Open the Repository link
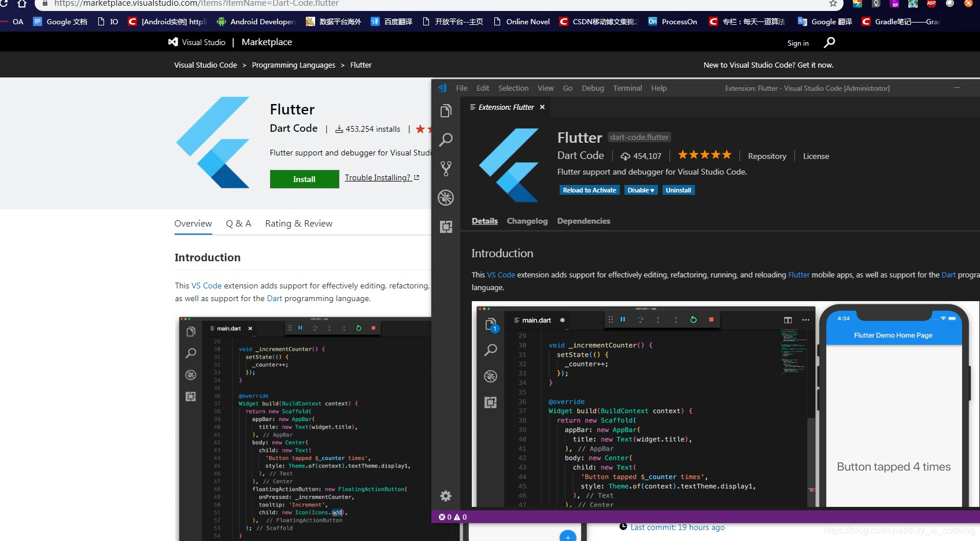Screen dimensions: 980x541 pos(767,156)
